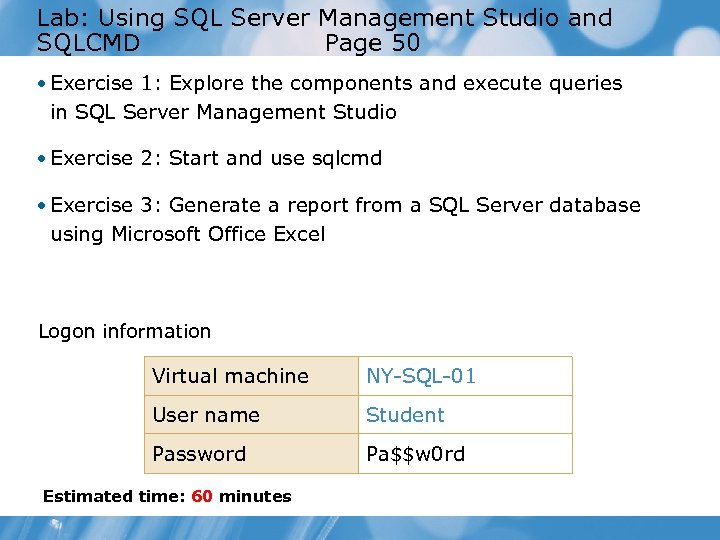Click the Exercise 2 sqlcmd bullet
This screenshot has width=720, height=540.
tap(216, 158)
